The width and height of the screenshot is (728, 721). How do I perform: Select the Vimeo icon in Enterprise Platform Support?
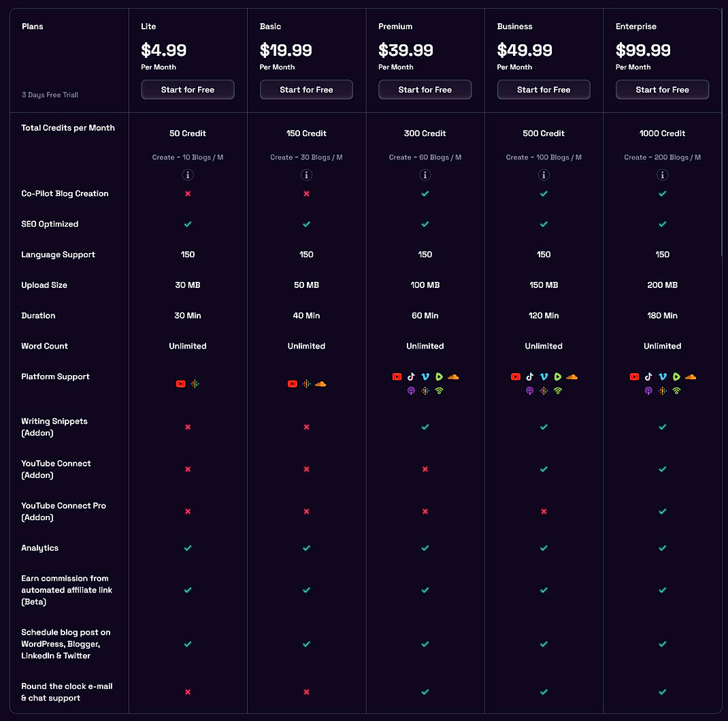pyautogui.click(x=662, y=376)
